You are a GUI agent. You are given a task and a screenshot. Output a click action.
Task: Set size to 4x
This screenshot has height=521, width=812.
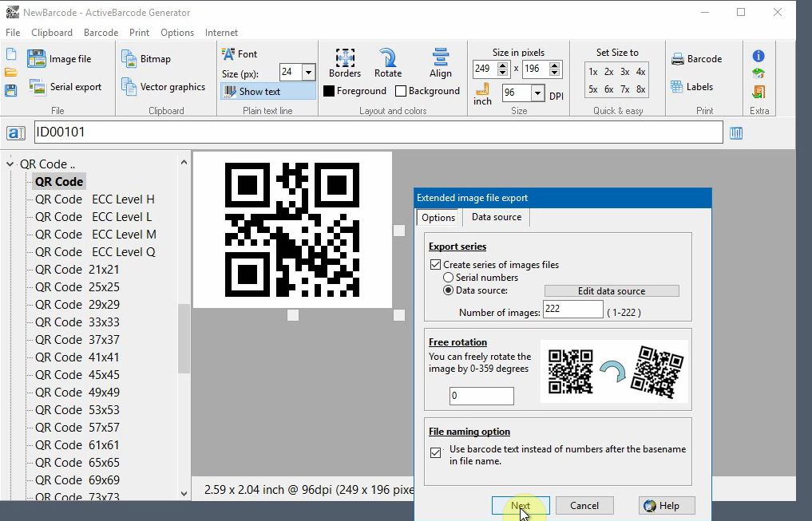(640, 72)
